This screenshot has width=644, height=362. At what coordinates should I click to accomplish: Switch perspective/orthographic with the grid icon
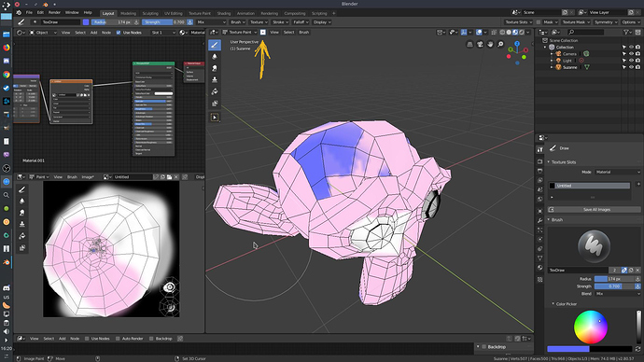469,44
